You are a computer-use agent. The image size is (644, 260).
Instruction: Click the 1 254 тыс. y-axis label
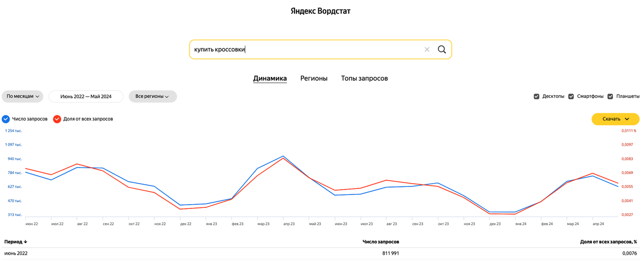click(13, 131)
